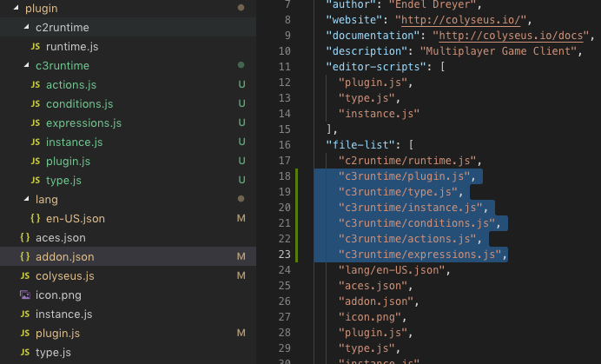Viewport: 601px width, 364px height.
Task: Open the http://colyseus.io/ website link
Action: 460,20
